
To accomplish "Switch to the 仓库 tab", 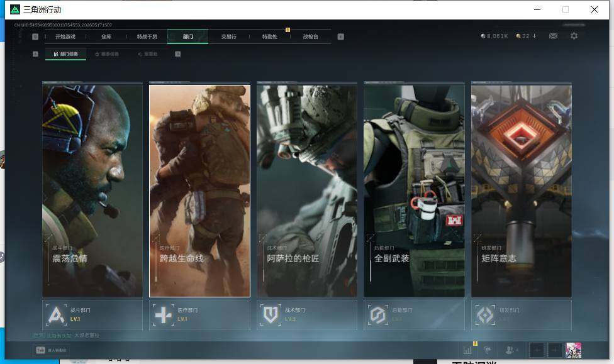I will pyautogui.click(x=106, y=37).
